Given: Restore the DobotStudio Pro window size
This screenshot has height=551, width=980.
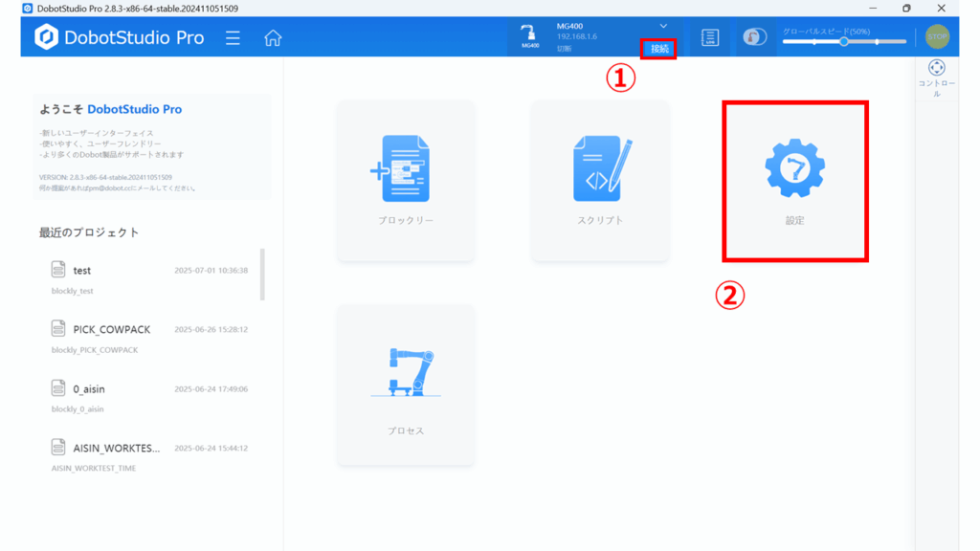Looking at the screenshot, I should point(906,8).
